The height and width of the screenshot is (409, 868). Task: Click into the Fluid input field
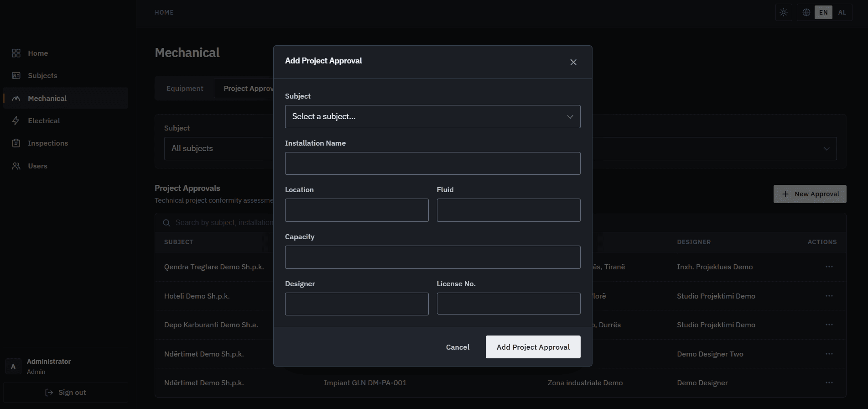pos(509,210)
